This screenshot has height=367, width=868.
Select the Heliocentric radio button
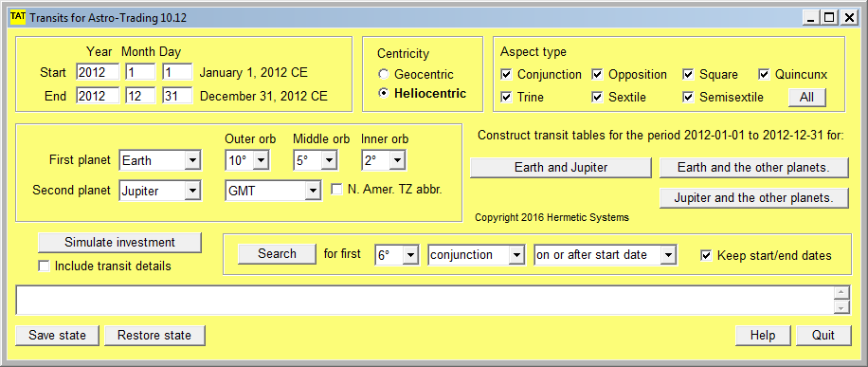click(x=383, y=93)
